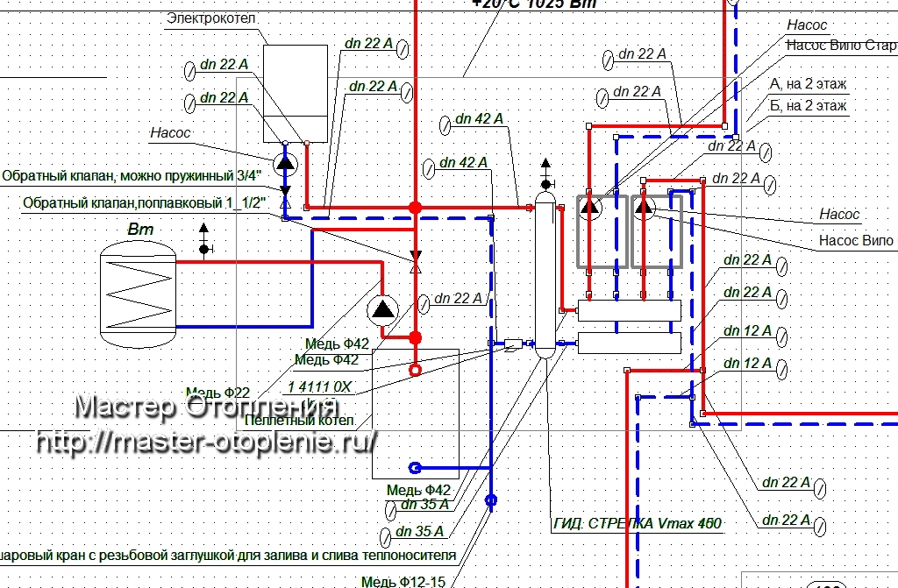Click the right pump in the gray frame
Screen dimensions: 898x588
[645, 208]
